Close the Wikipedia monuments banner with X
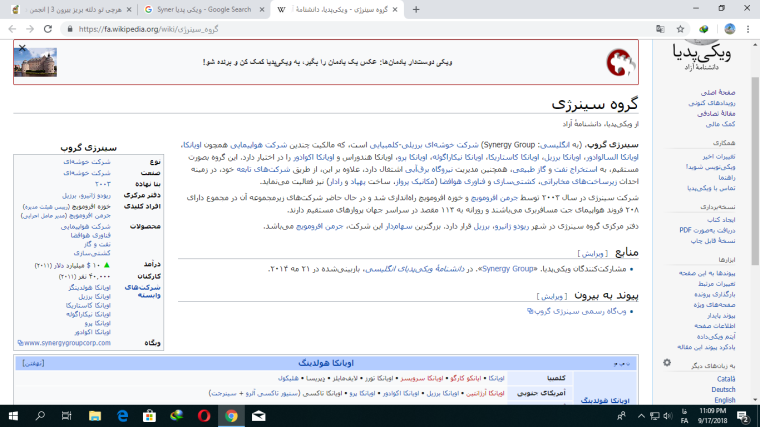 [22, 48]
